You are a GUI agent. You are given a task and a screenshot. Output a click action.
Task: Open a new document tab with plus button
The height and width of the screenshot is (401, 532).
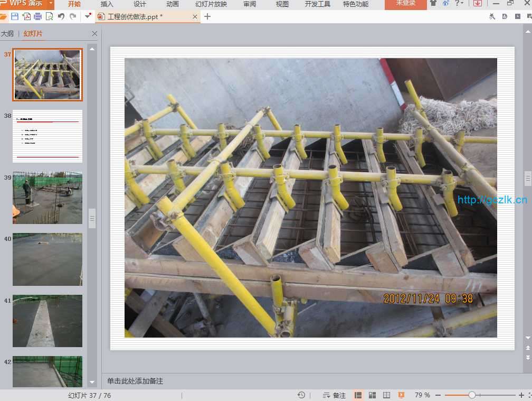tap(207, 16)
